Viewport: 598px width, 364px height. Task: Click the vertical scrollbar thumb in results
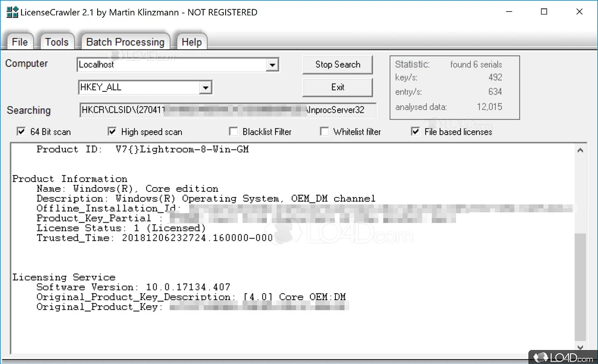click(580, 287)
